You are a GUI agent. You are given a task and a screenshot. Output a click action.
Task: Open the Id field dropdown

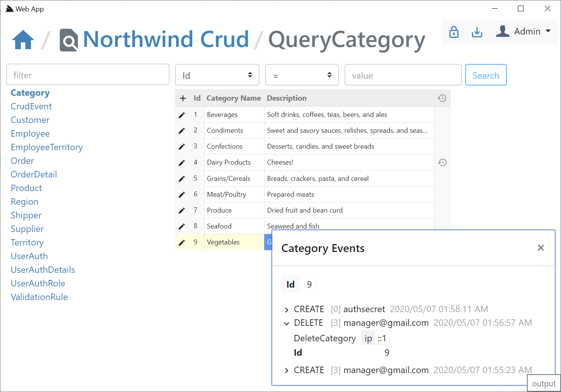point(217,75)
